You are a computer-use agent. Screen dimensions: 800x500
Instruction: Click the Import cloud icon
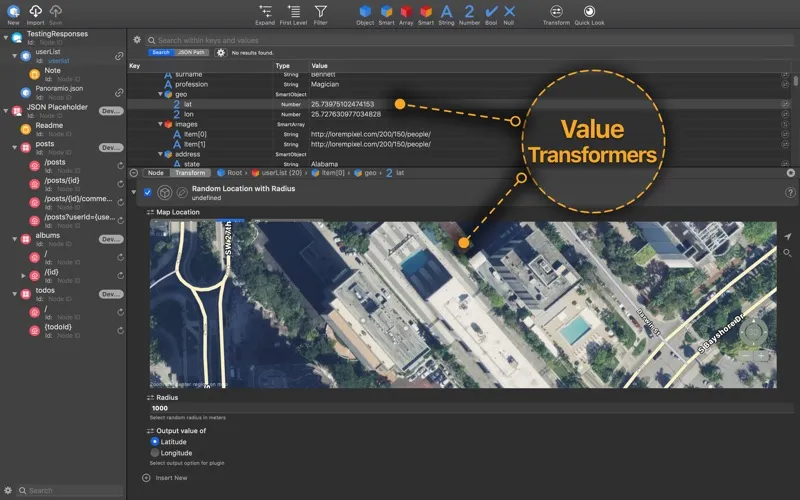35,11
